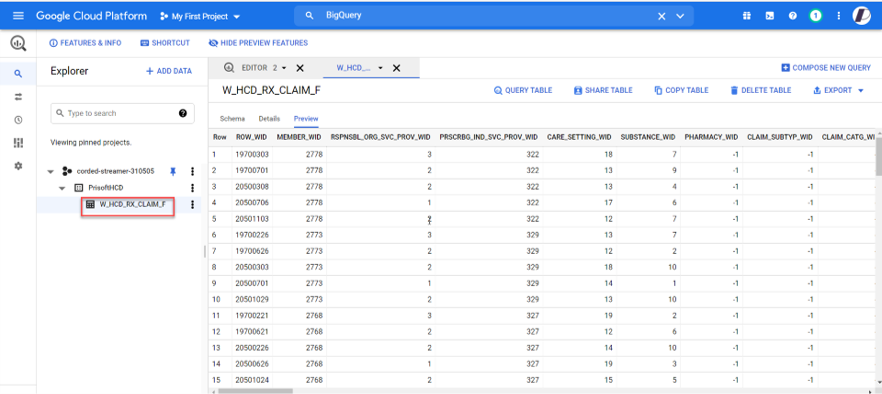
Task: Click the PHARMACY_WID column header
Action: [711, 137]
